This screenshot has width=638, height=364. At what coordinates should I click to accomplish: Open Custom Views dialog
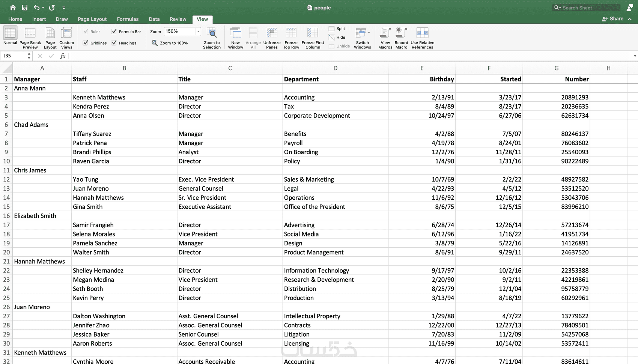click(x=66, y=38)
